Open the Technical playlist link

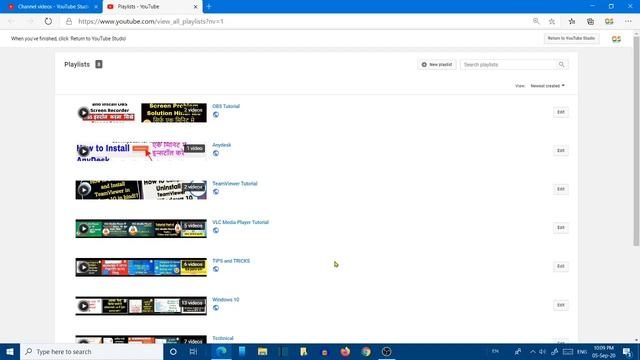pos(223,338)
